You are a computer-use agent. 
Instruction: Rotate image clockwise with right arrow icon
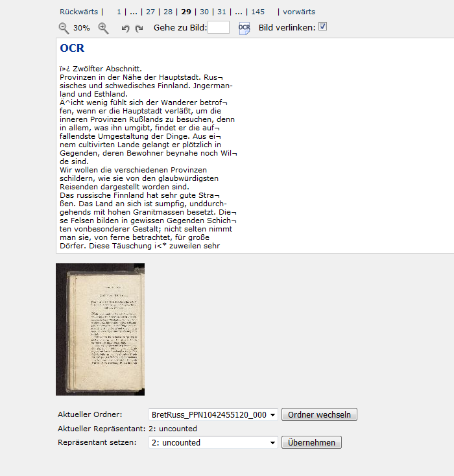click(139, 29)
